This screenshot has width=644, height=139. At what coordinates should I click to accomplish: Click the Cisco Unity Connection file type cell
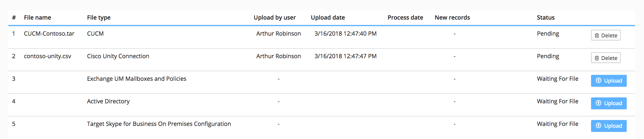click(x=118, y=56)
